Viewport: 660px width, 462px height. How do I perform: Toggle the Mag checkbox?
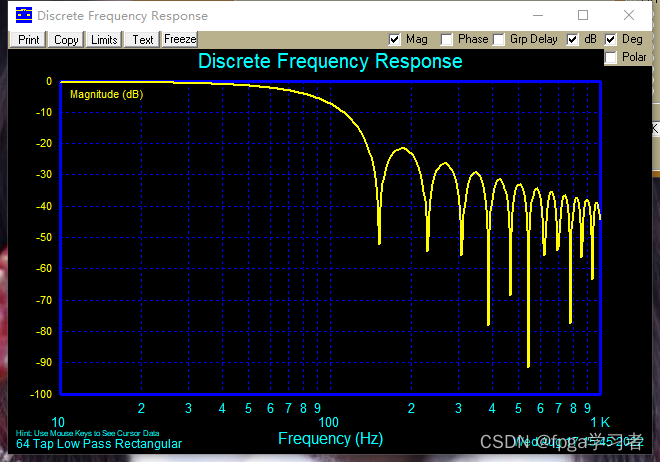point(394,40)
